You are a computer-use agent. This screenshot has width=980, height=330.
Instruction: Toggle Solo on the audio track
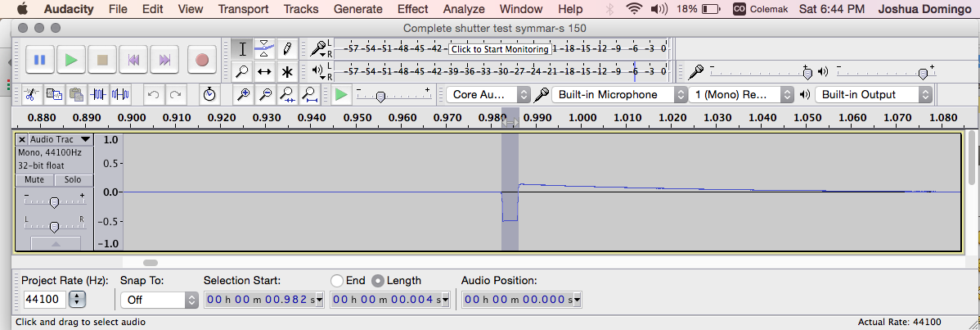73,179
